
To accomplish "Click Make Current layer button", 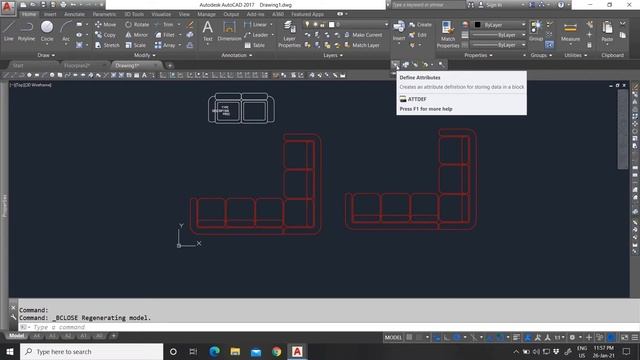I will (363, 35).
